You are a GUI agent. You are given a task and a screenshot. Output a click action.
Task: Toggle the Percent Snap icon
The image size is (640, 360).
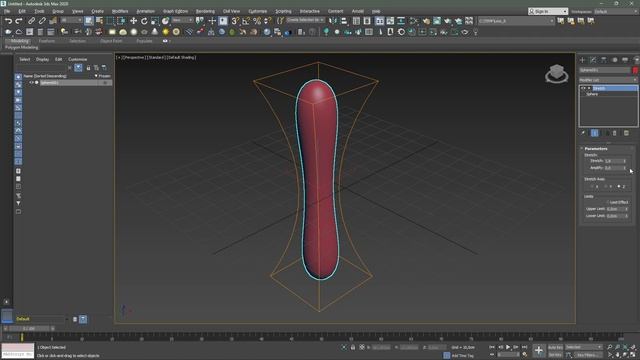coord(257,21)
